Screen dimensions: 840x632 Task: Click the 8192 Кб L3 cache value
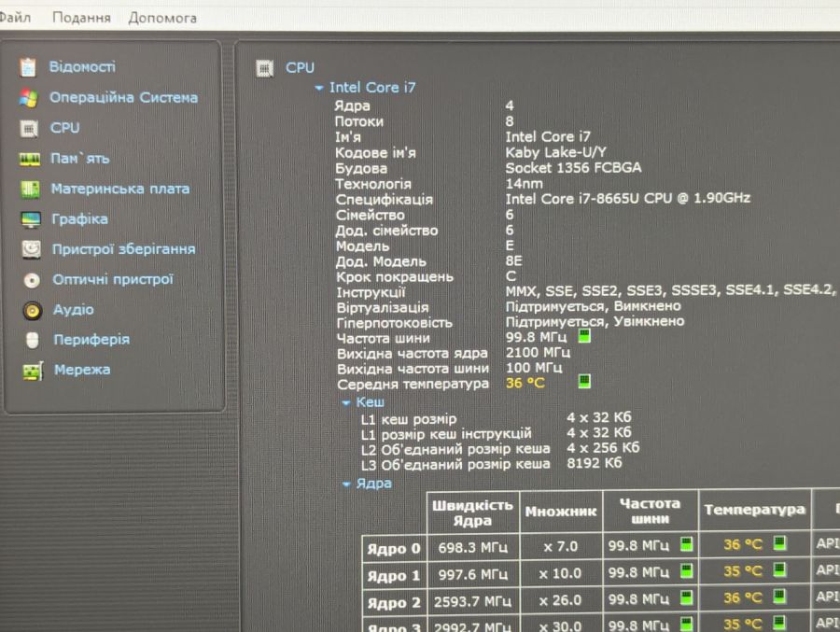click(595, 463)
